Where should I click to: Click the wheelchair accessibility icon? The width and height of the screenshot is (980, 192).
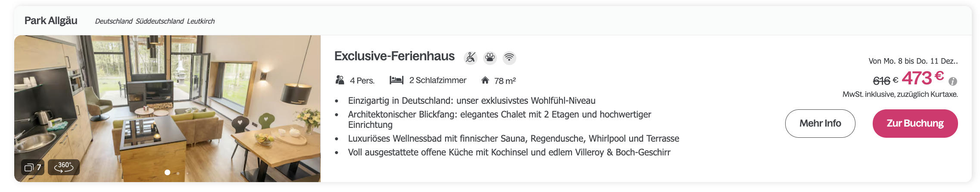[470, 57]
